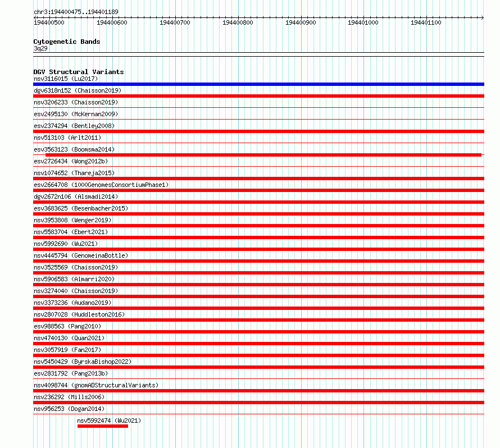This screenshot has height=448, width=500.
Task: Click esv2374294 (Bentley2008) label
Action: coord(74,126)
